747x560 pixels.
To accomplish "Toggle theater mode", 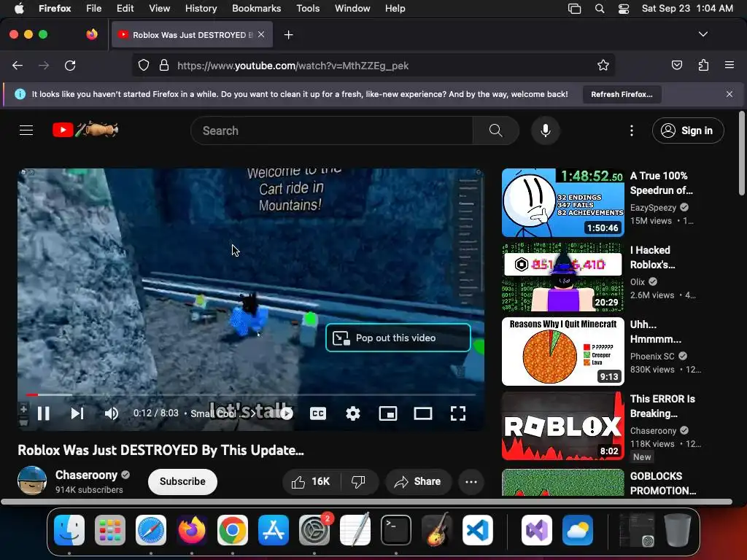I will click(x=423, y=413).
